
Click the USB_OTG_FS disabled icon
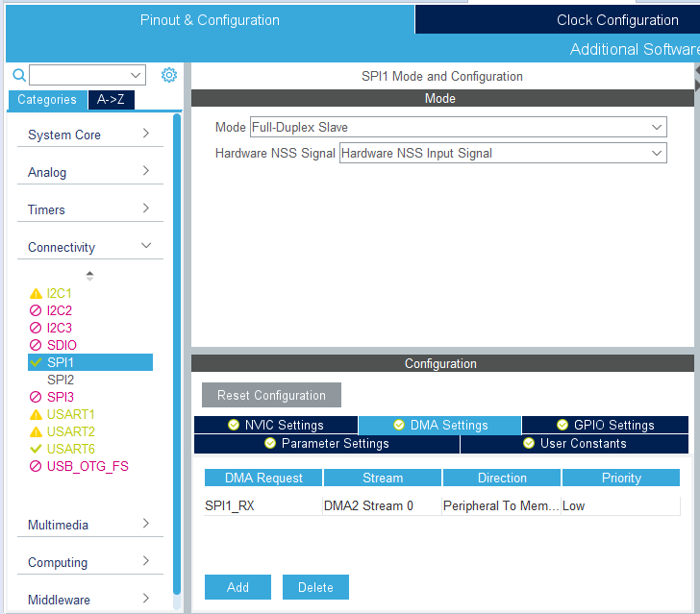(36, 466)
